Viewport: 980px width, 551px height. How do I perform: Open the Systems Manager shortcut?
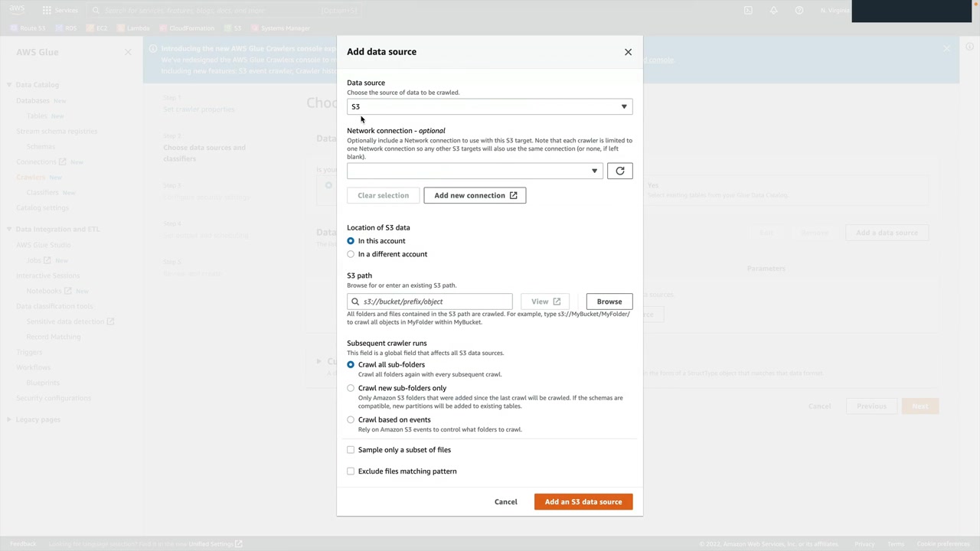280,28
